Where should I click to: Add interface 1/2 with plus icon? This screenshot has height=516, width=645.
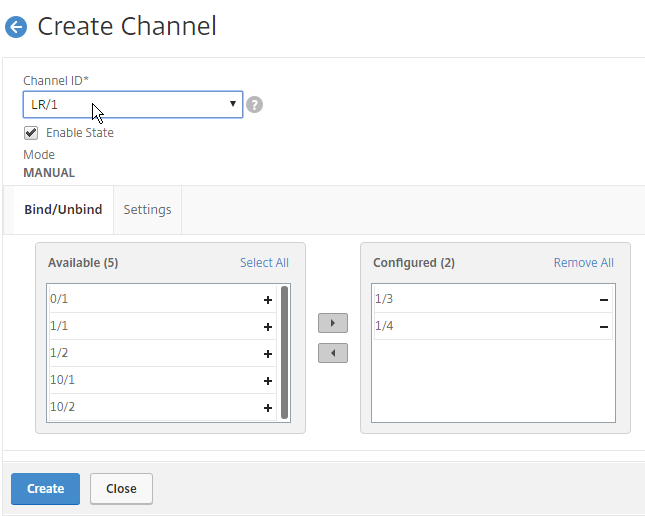click(268, 354)
